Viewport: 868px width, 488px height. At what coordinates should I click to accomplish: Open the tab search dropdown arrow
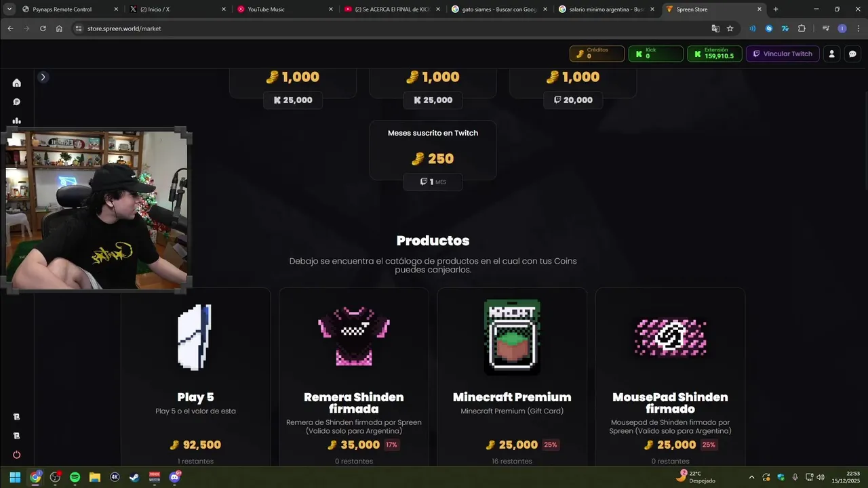coord(9,9)
